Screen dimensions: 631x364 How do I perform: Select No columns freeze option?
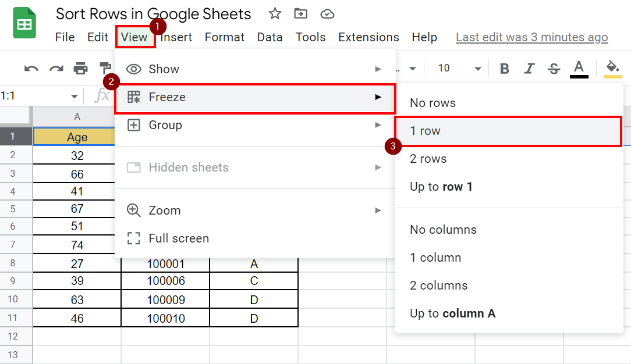coord(509,230)
